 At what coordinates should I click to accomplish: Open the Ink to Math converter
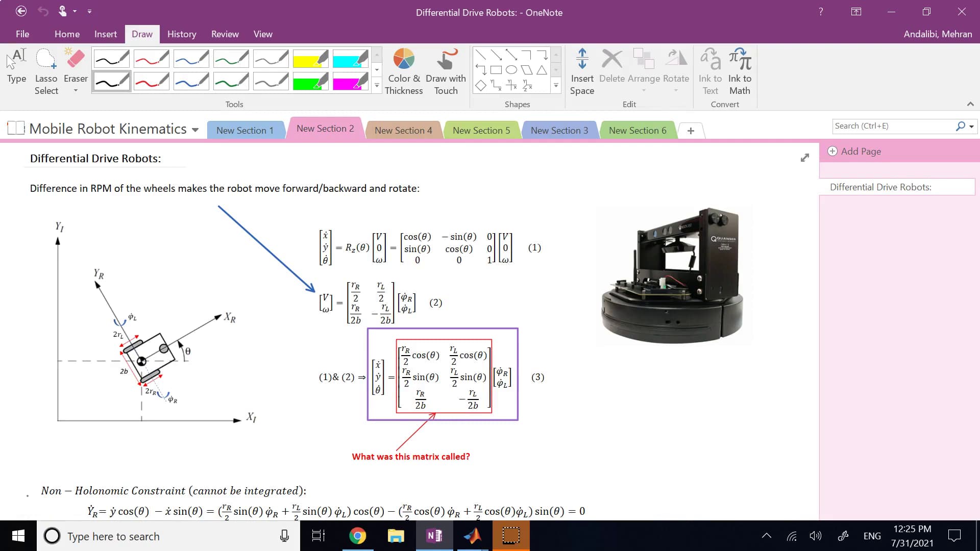tap(740, 71)
